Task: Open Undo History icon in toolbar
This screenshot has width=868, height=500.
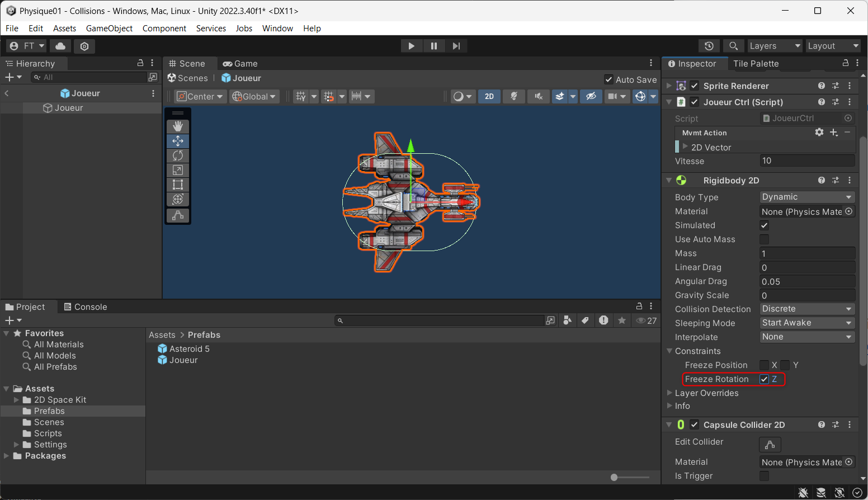Action: (x=709, y=46)
